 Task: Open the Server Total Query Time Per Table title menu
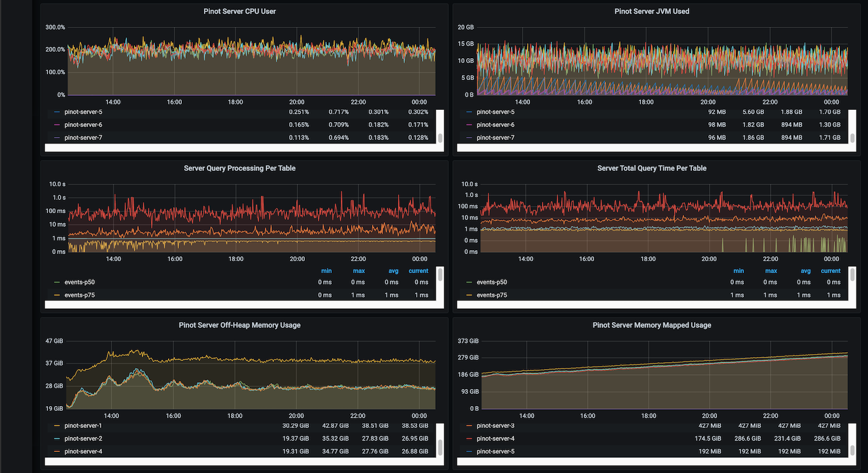[x=651, y=169]
